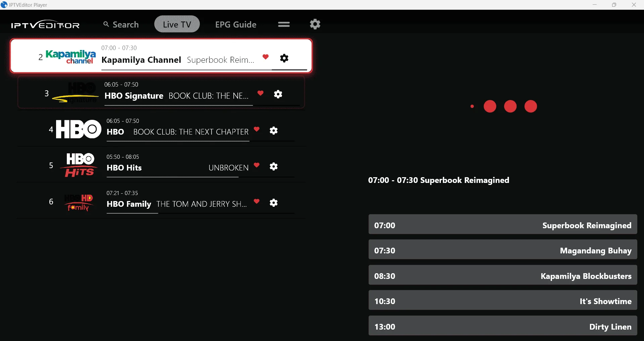Click channel number 6
This screenshot has height=341, width=644.
(x=51, y=202)
